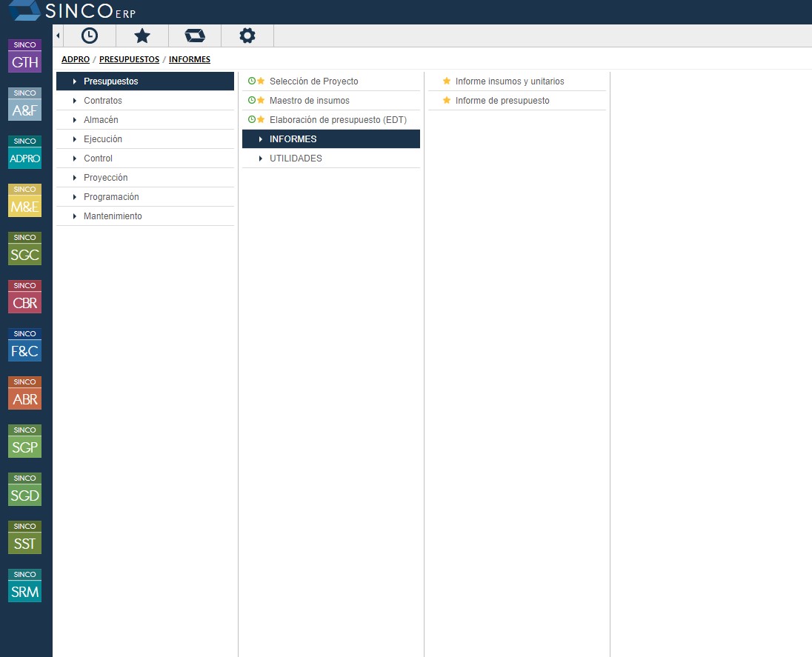This screenshot has height=657, width=812.
Task: Collapse the sidebar with the left arrow
Action: 57,35
